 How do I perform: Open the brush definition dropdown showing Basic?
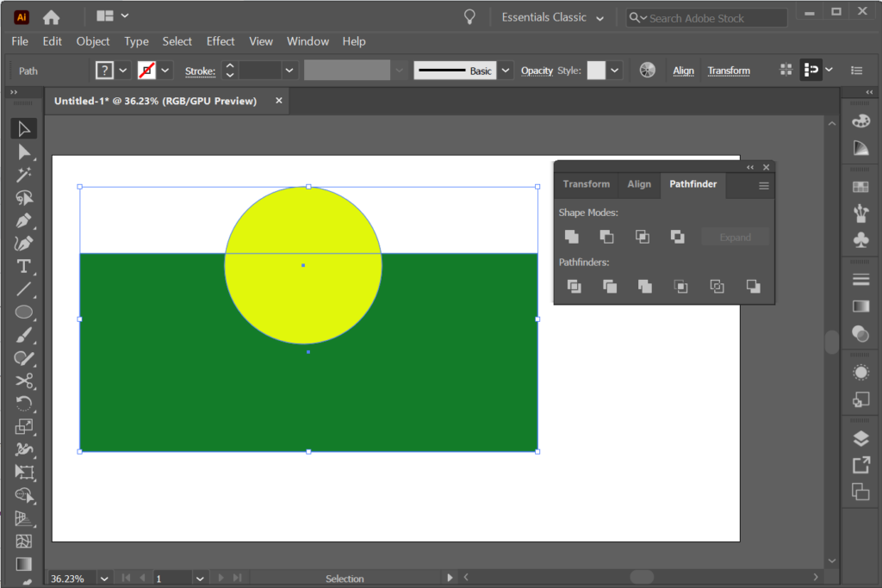[505, 70]
